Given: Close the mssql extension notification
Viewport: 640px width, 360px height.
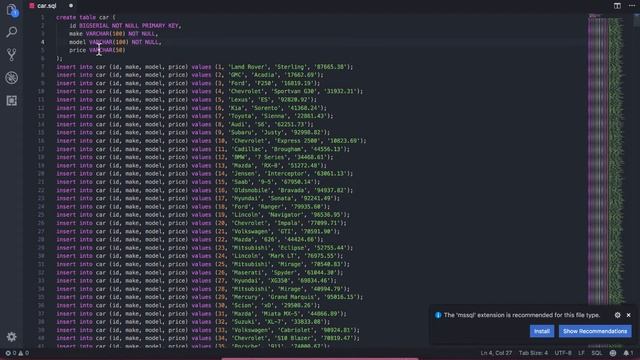Looking at the screenshot, I should tap(629, 315).
